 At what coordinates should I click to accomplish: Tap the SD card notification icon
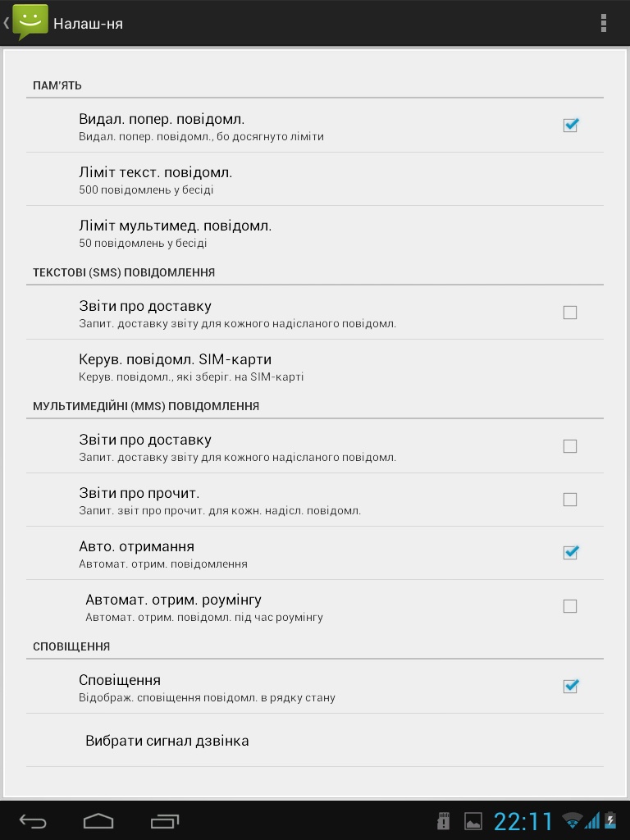click(444, 820)
